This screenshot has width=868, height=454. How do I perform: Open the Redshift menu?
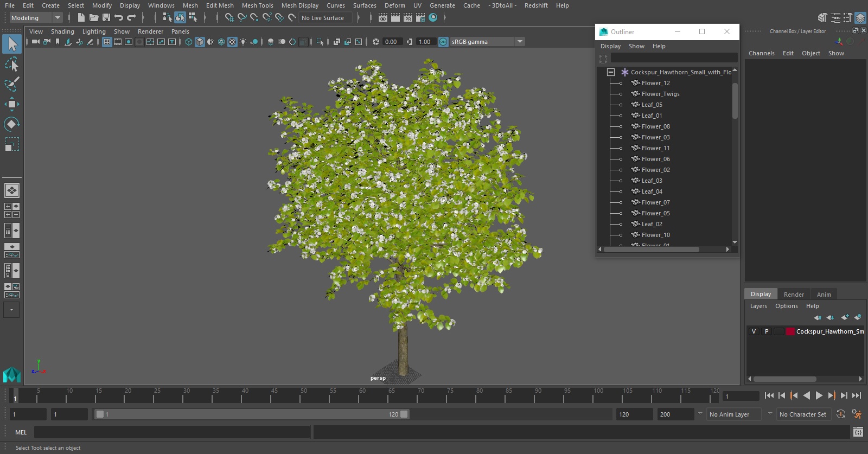[536, 5]
